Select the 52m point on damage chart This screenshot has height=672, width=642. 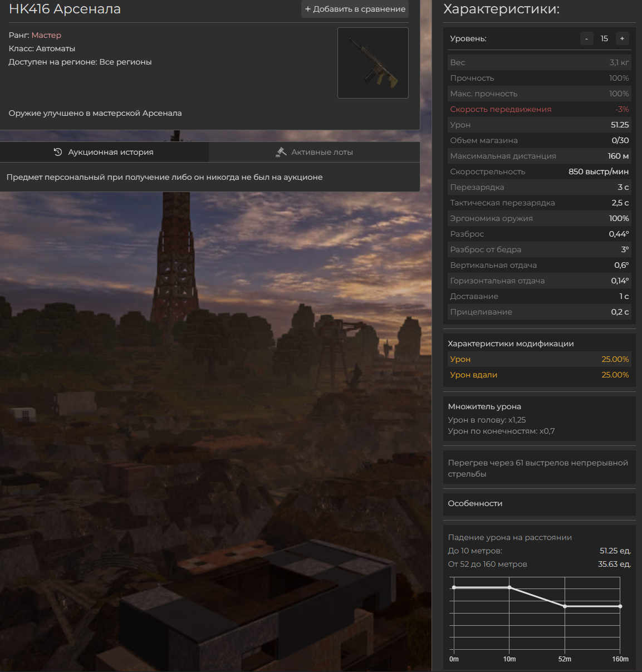coord(565,606)
